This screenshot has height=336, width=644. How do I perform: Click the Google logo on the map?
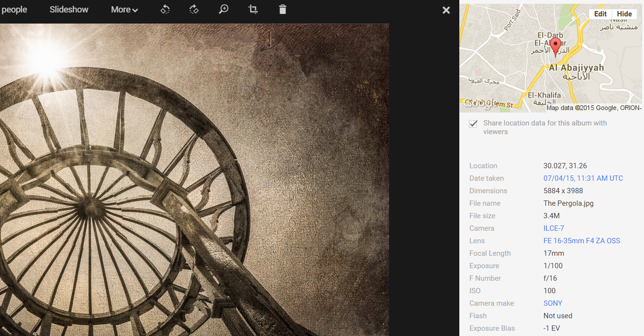coord(478,103)
